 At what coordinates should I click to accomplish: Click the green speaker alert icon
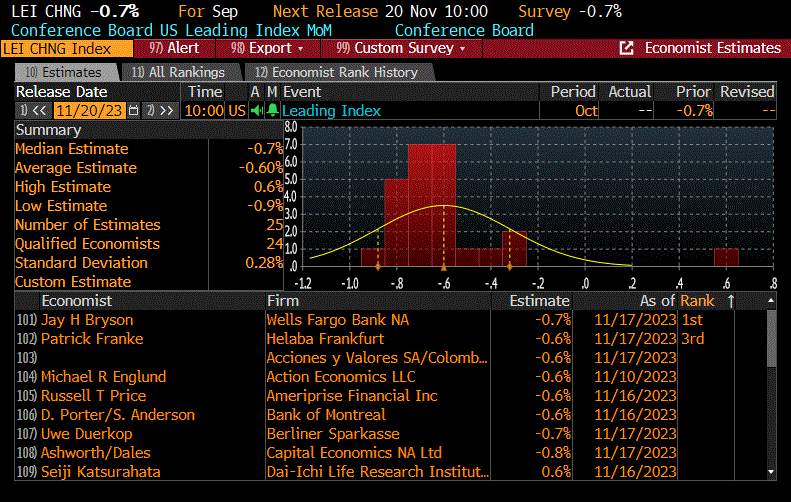point(257,110)
